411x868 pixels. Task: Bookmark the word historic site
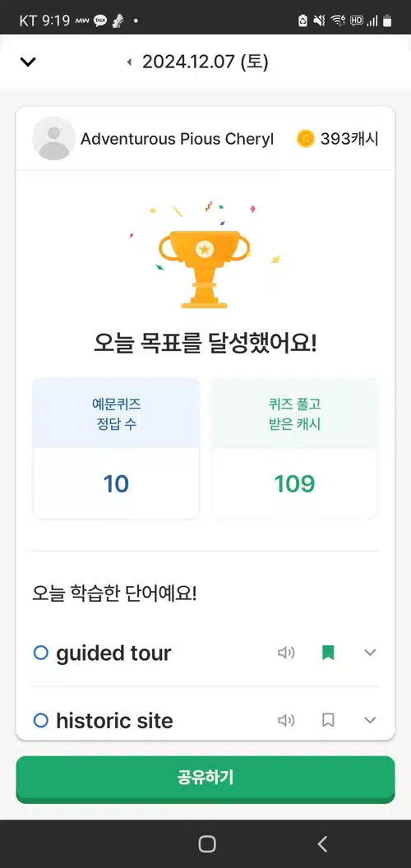[x=328, y=720]
